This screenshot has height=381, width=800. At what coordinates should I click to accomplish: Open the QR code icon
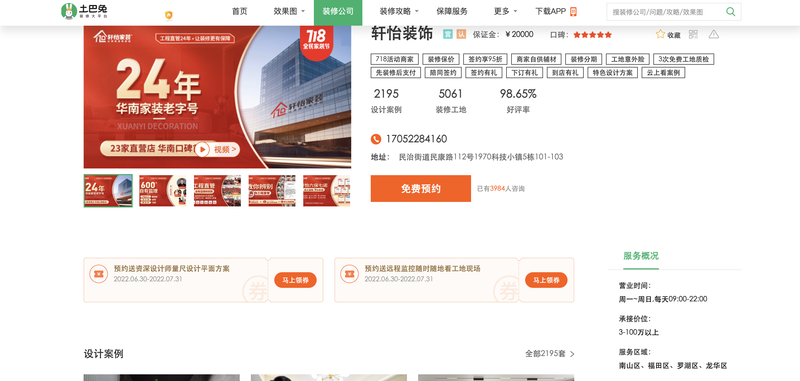point(693,34)
